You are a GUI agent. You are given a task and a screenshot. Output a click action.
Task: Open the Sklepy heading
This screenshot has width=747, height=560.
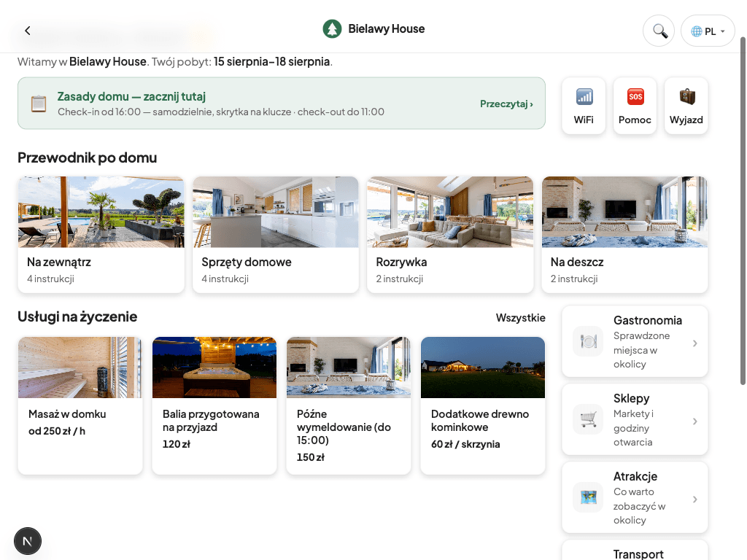[631, 398]
